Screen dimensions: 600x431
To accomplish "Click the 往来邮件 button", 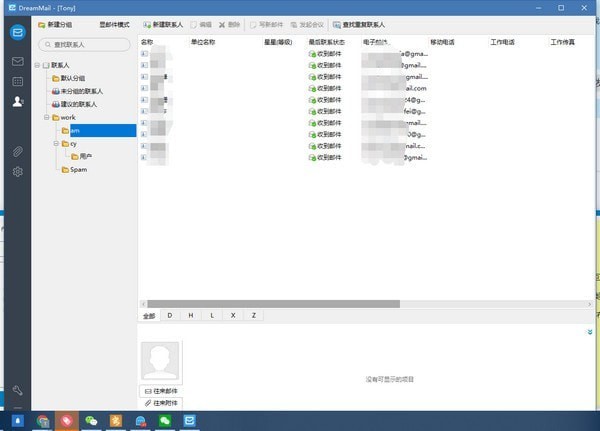I will [160, 390].
